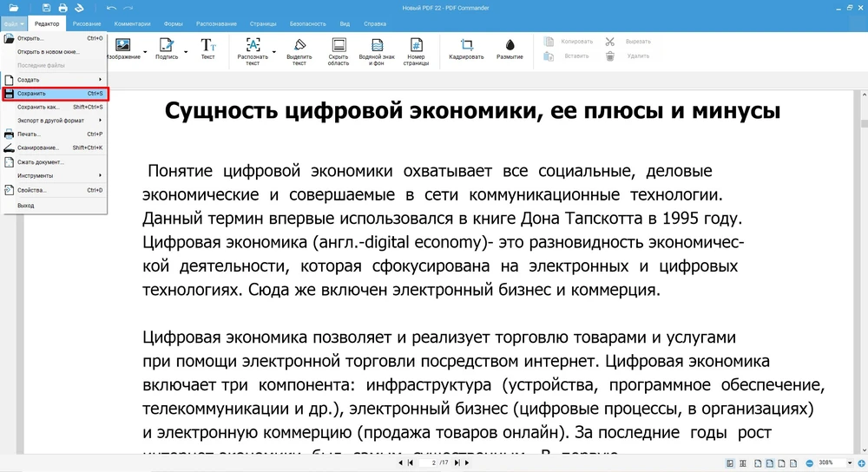Click Сохранить in the File menu
Image resolution: width=868 pixels, height=472 pixels.
(55, 94)
